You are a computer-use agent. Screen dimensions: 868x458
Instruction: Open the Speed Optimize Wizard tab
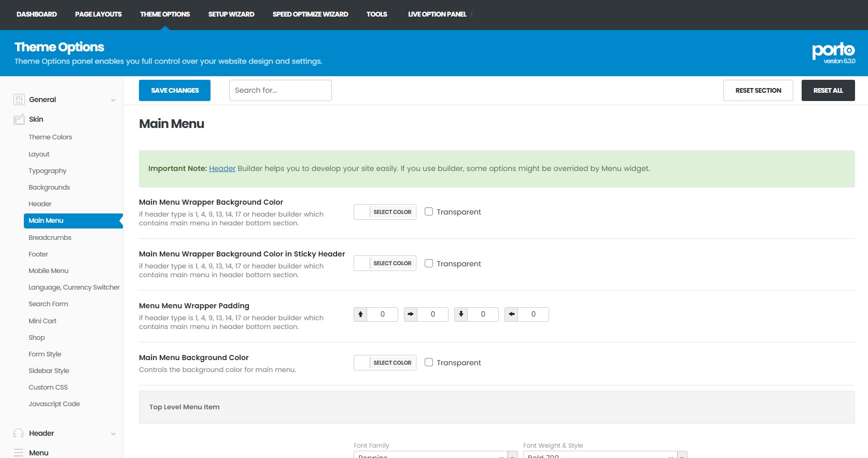click(310, 15)
